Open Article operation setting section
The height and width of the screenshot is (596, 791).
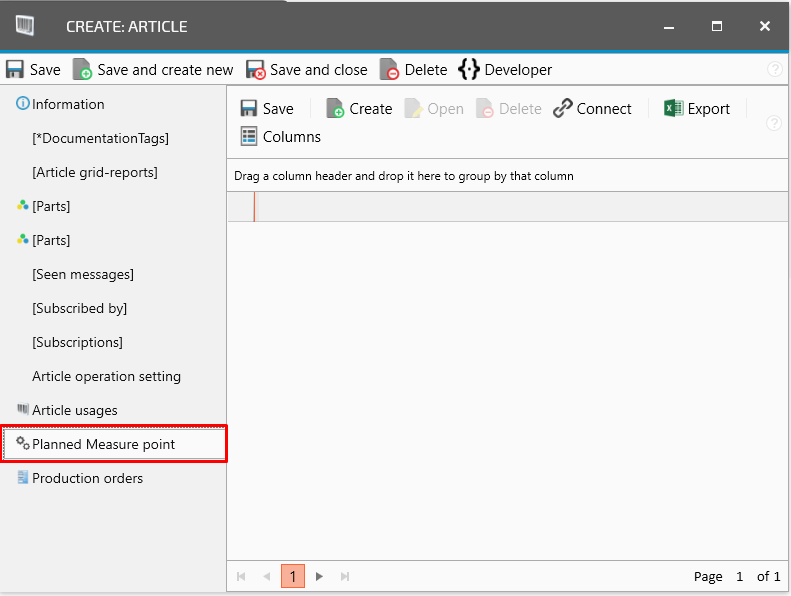coord(106,376)
